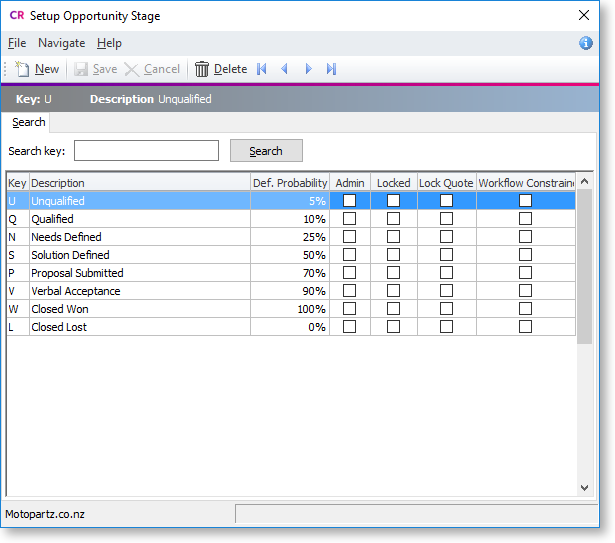Click the Cancel X icon
This screenshot has width=615, height=543.
click(131, 69)
